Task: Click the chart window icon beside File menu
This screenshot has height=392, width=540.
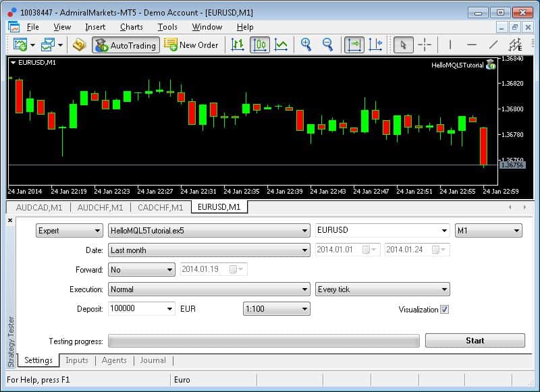Action: (13, 27)
